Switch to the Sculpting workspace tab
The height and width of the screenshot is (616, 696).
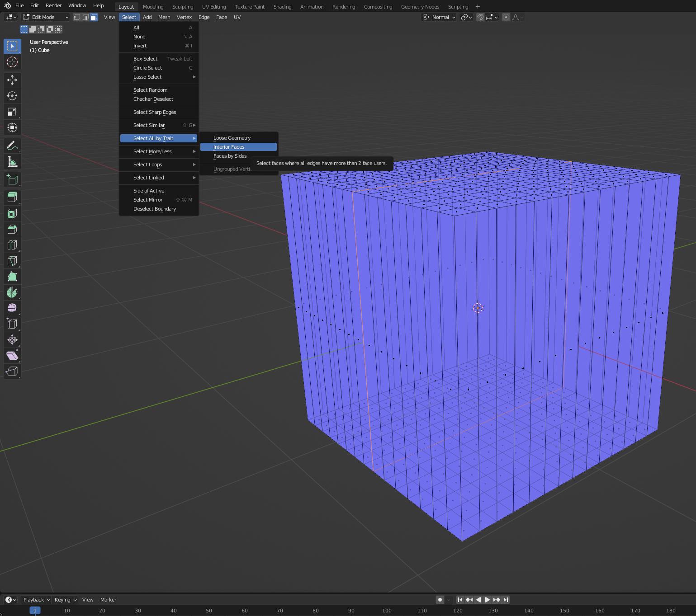pyautogui.click(x=183, y=7)
